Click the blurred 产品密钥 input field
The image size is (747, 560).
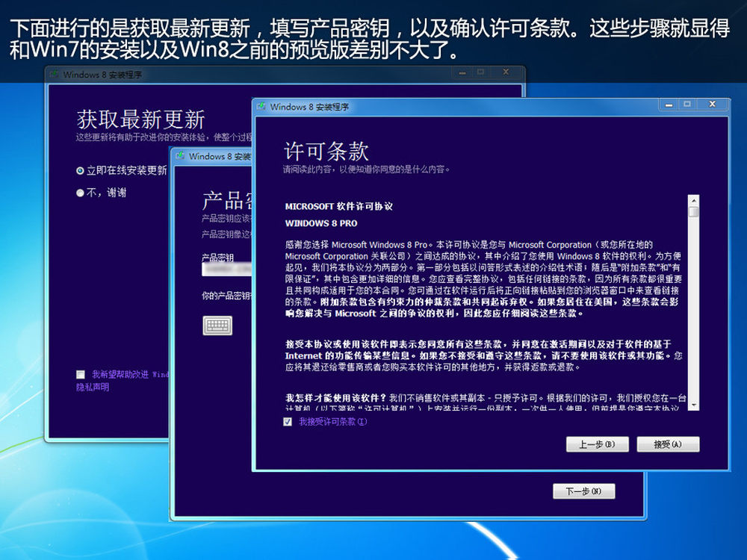pos(227,269)
